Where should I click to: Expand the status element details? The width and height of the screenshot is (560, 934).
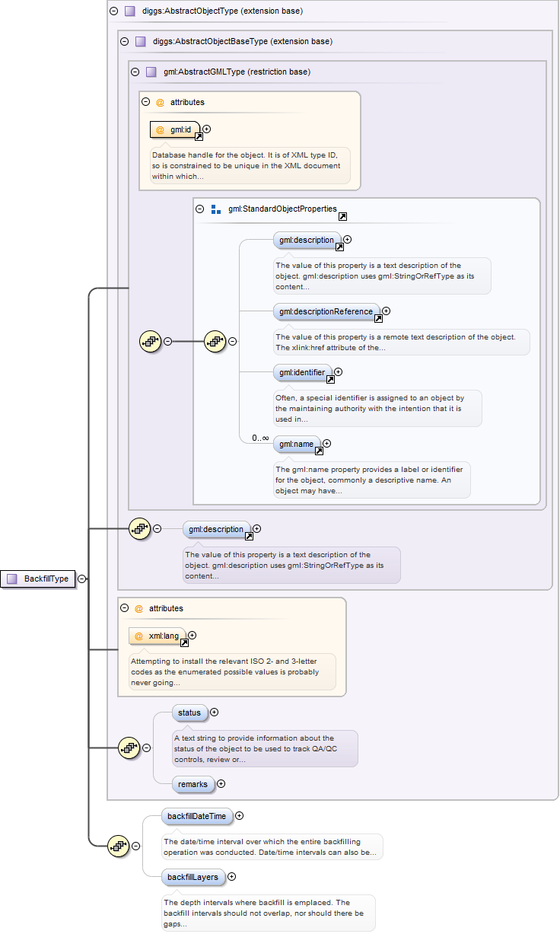click(214, 712)
